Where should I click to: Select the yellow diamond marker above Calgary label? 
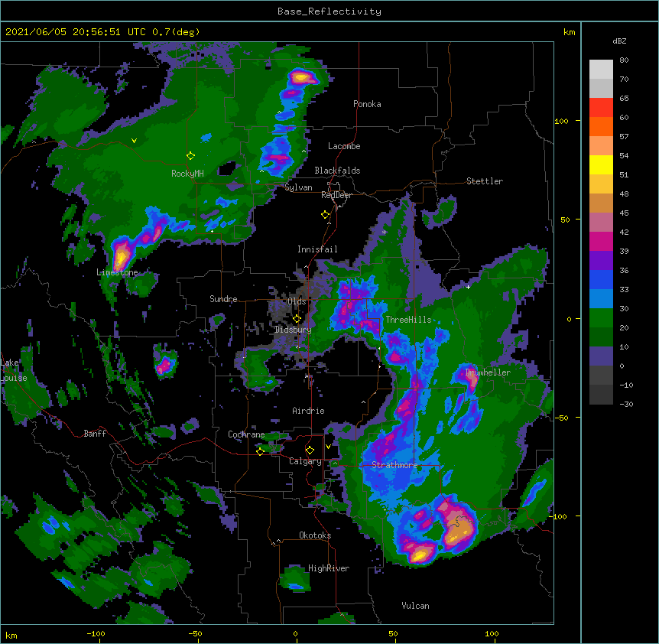310,450
